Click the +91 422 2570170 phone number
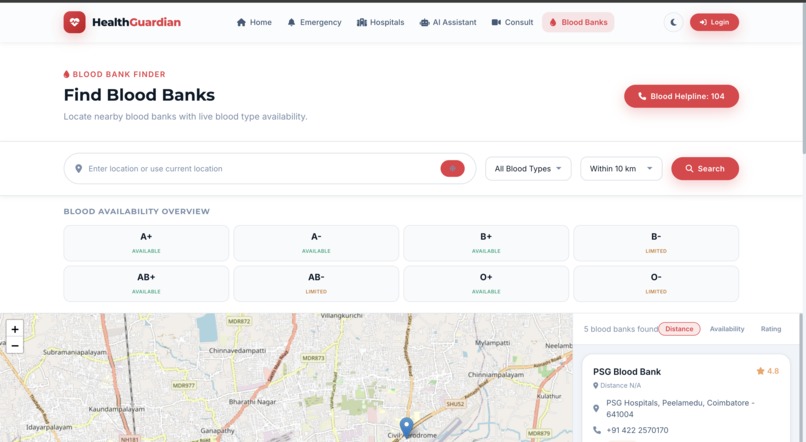This screenshot has width=806, height=442. click(x=637, y=430)
